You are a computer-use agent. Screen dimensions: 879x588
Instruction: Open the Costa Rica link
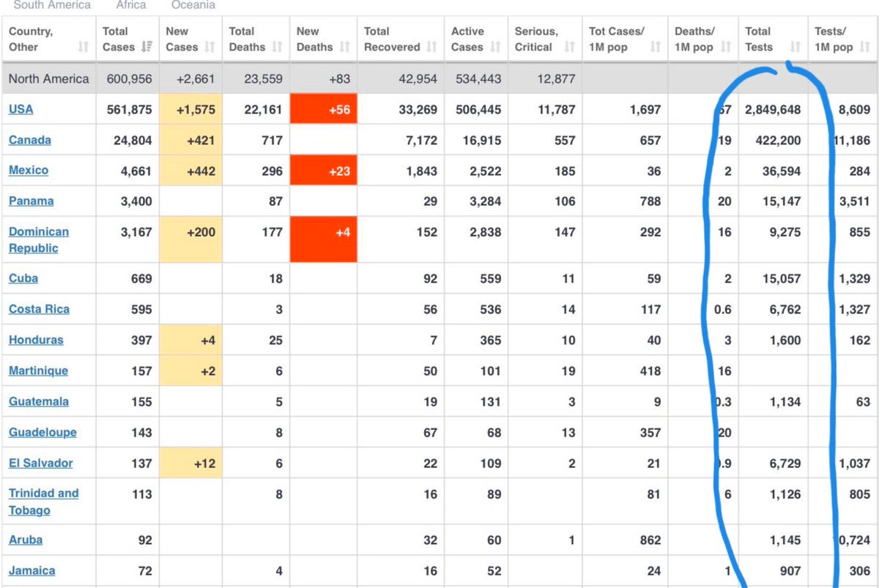40,309
